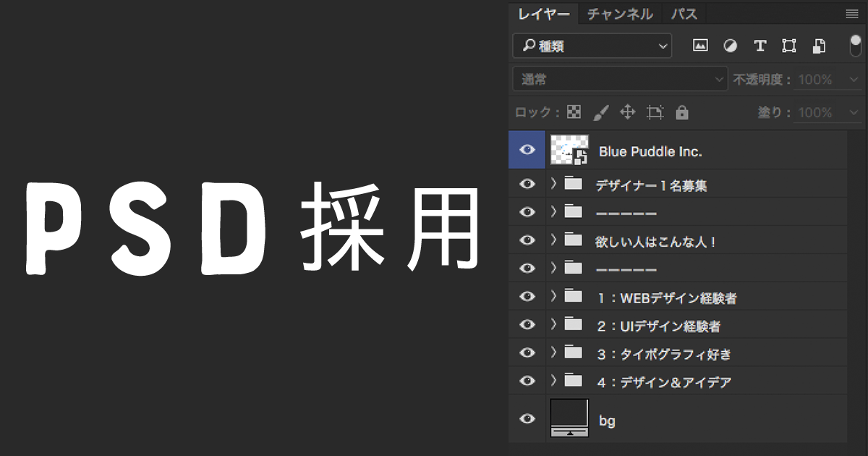Viewport: 868px width, 456px height.
Task: Filter for type layers with the T icon
Action: coord(759,46)
